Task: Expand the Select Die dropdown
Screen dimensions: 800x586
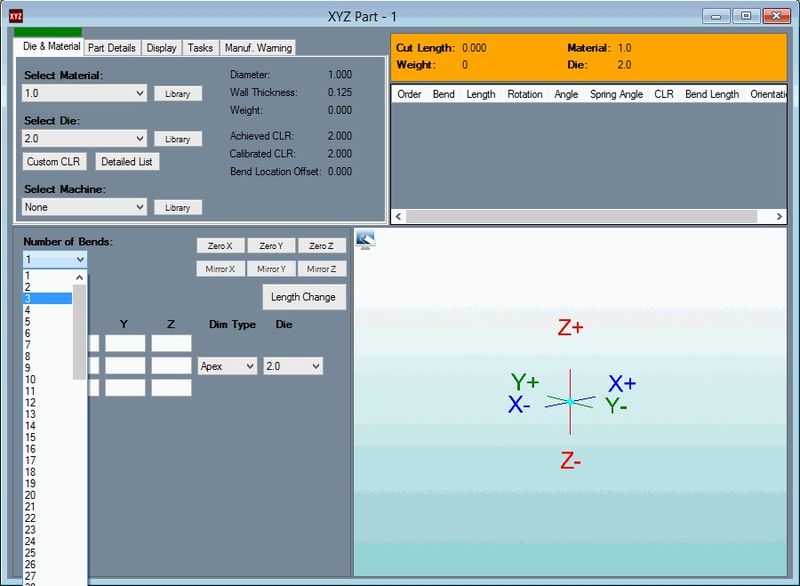Action: point(85,139)
